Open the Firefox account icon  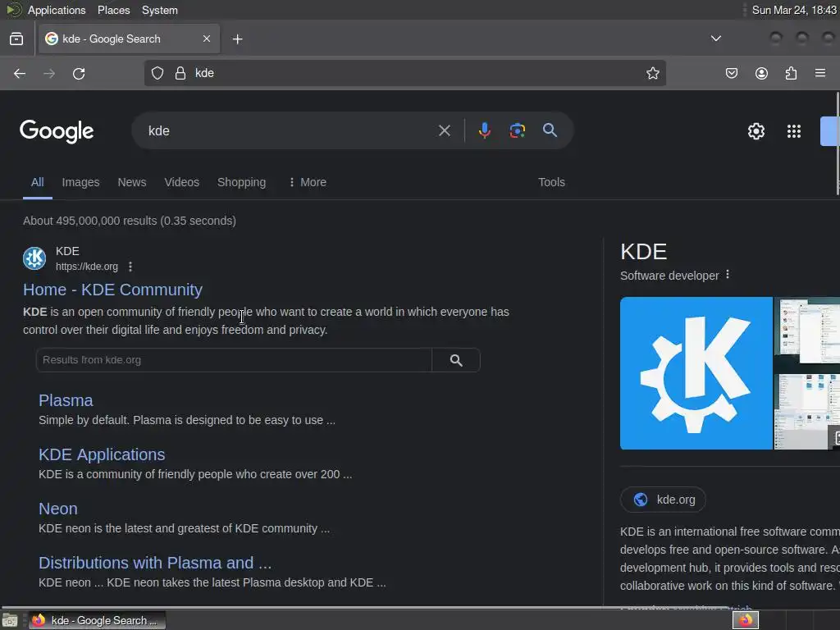(761, 73)
